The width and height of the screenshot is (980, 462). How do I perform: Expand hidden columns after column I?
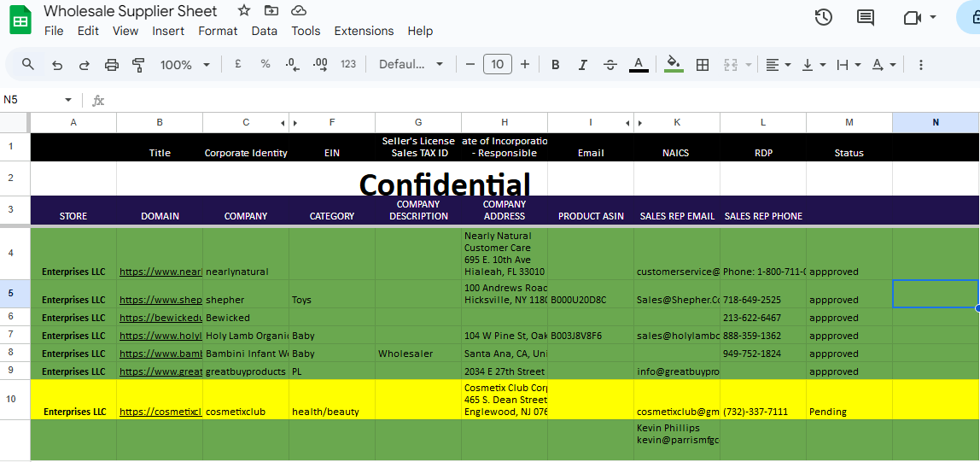628,123
